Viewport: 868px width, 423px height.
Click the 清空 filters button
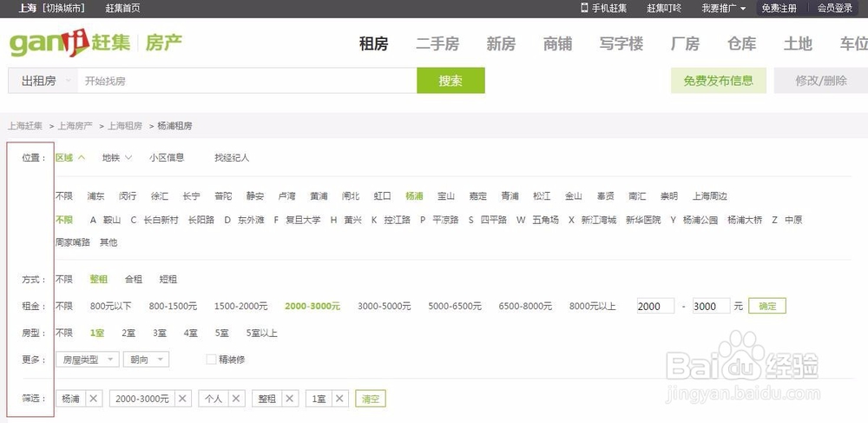[371, 399]
